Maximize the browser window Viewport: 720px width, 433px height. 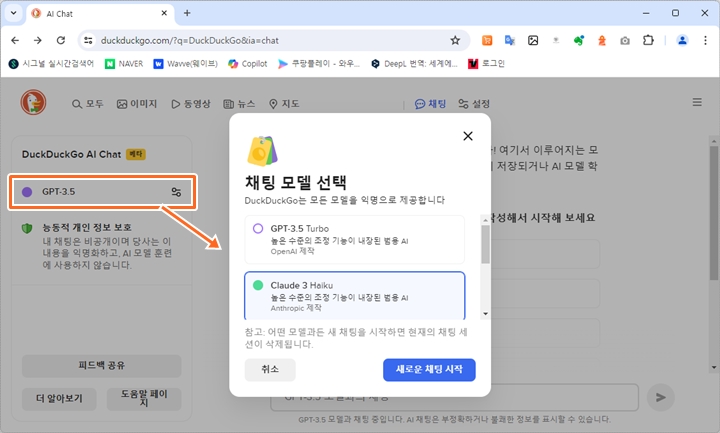click(675, 13)
